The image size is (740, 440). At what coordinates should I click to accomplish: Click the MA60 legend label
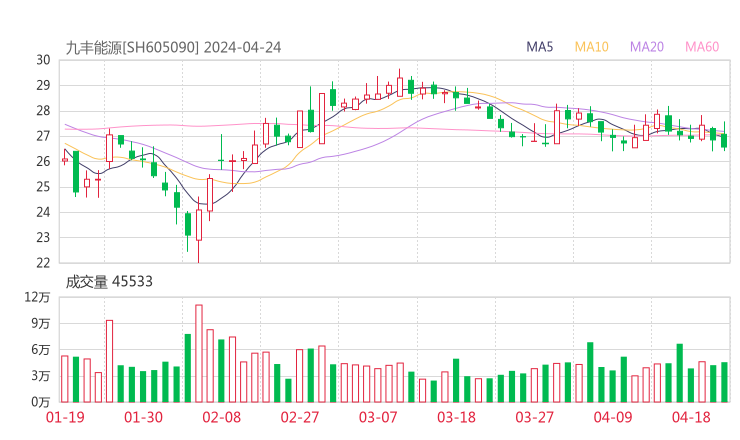tap(702, 47)
